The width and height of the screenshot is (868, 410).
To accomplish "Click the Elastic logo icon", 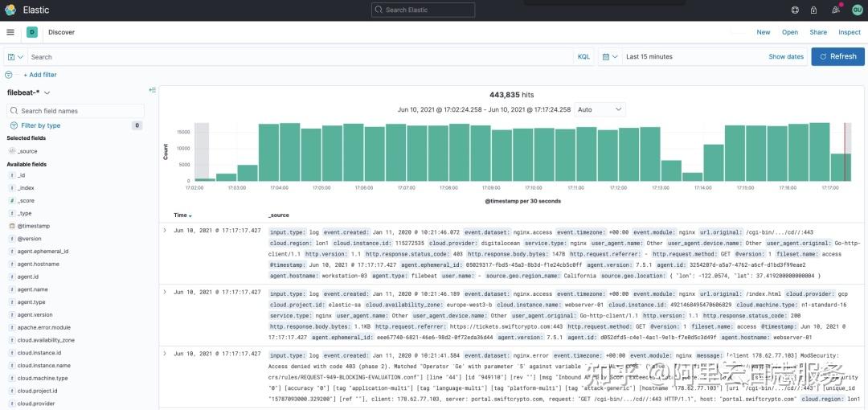I will [x=10, y=10].
